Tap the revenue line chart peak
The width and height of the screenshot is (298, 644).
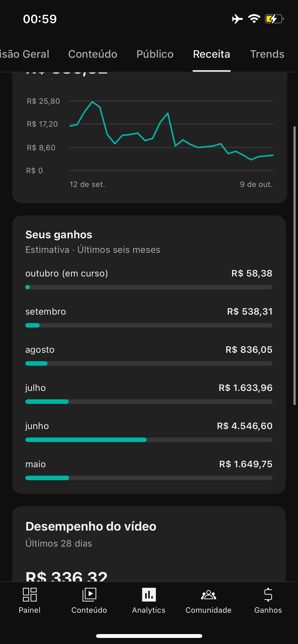coord(92,102)
